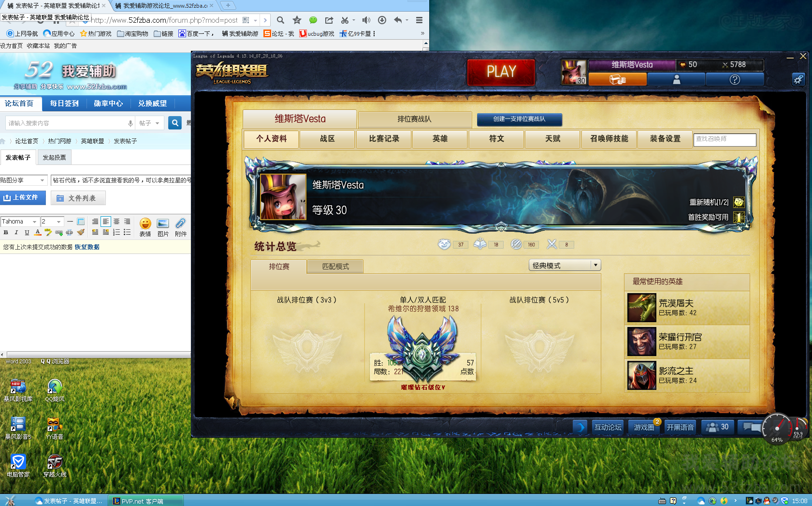
Task: Switch to the 战区 tab
Action: click(327, 139)
